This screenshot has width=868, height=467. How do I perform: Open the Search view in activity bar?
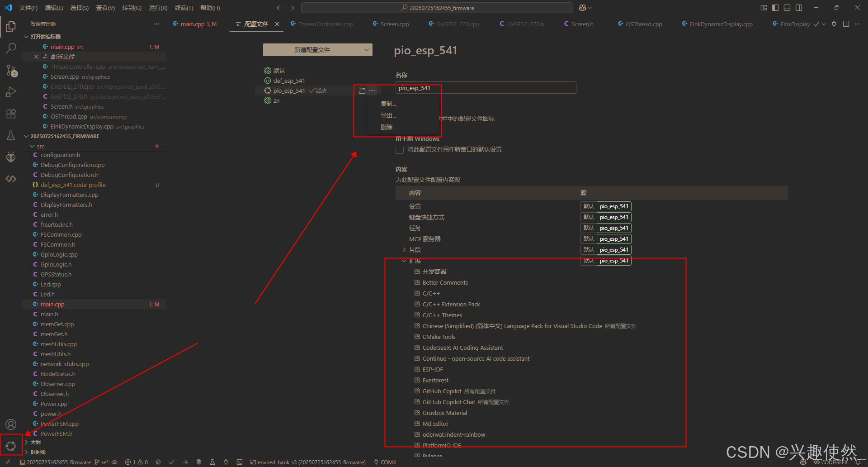[x=11, y=48]
